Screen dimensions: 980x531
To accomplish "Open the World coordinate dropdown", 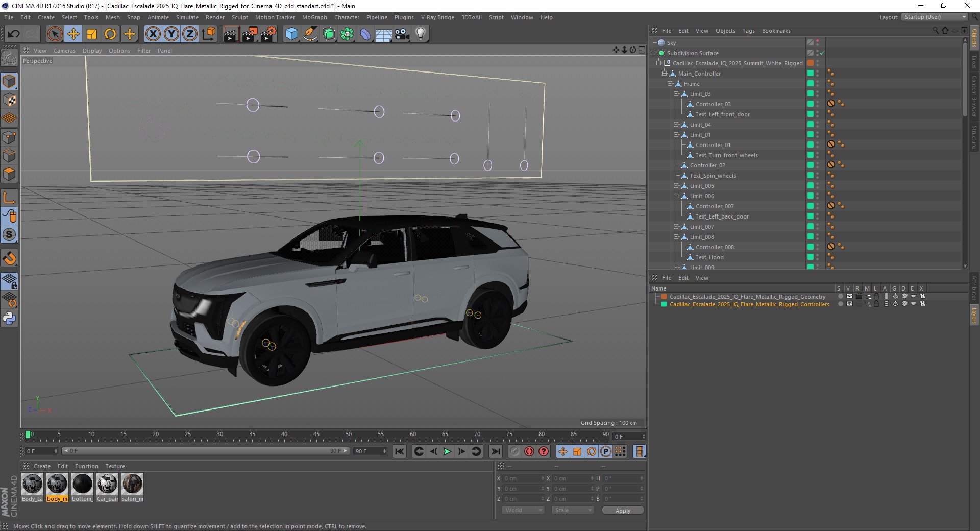I will [x=523, y=510].
